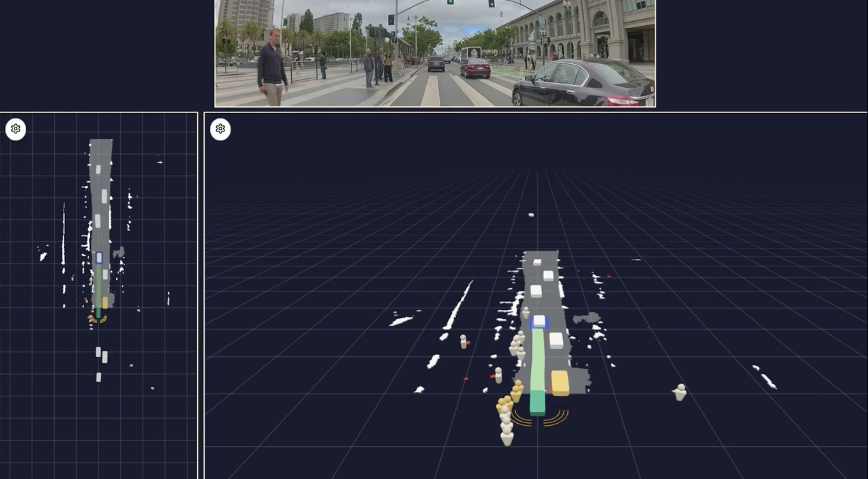
Task: Open settings gear in 3D perspective panel
Action: [220, 129]
